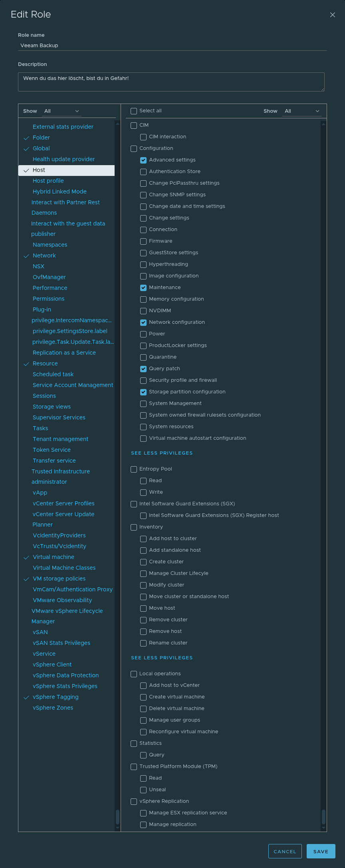Tick the Select all checkbox
This screenshot has width=345, height=868.
[134, 111]
